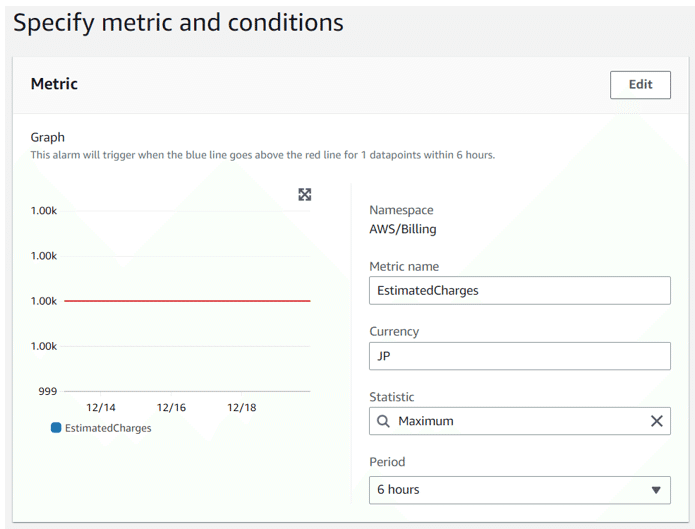The height and width of the screenshot is (529, 695).
Task: Select the 6 hours Period combo box
Action: pos(519,490)
